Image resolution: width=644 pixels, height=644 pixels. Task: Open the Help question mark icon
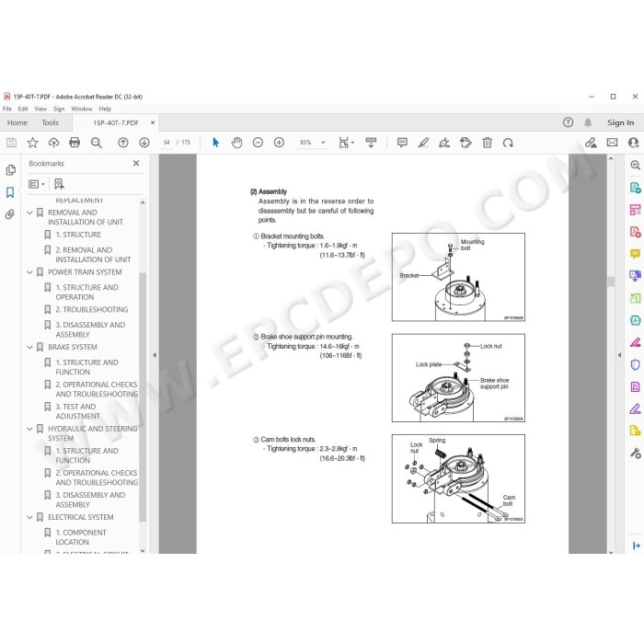[568, 122]
